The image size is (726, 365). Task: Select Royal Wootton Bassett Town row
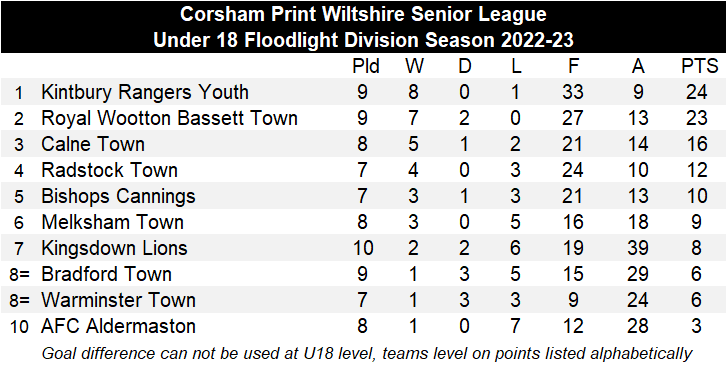tap(363, 118)
